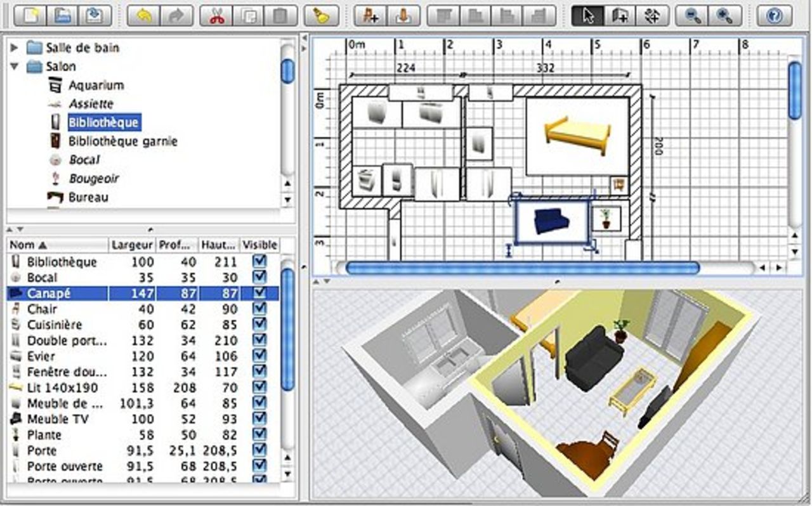Undo the last action
Image resolution: width=812 pixels, height=506 pixels.
pos(143,16)
